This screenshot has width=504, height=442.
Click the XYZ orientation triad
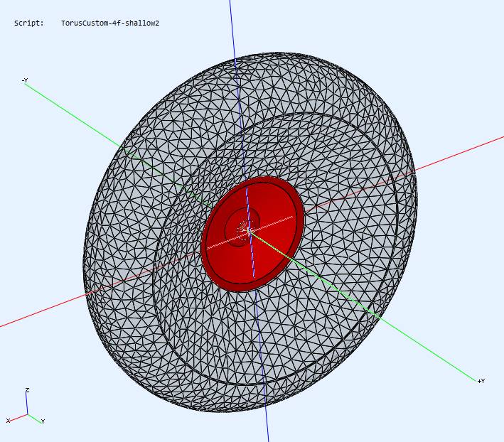(26, 406)
